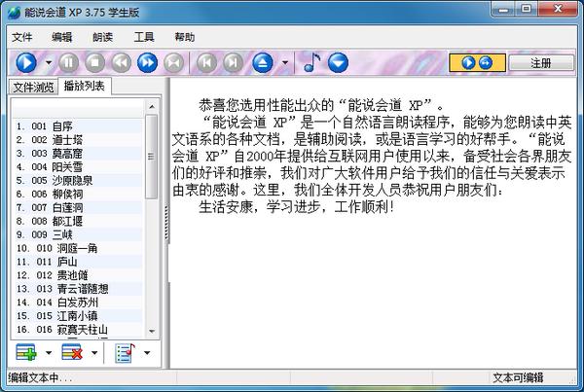Image resolution: width=584 pixels, height=392 pixels.
Task: Click the play icon in yellow panel
Action: pyautogui.click(x=468, y=62)
